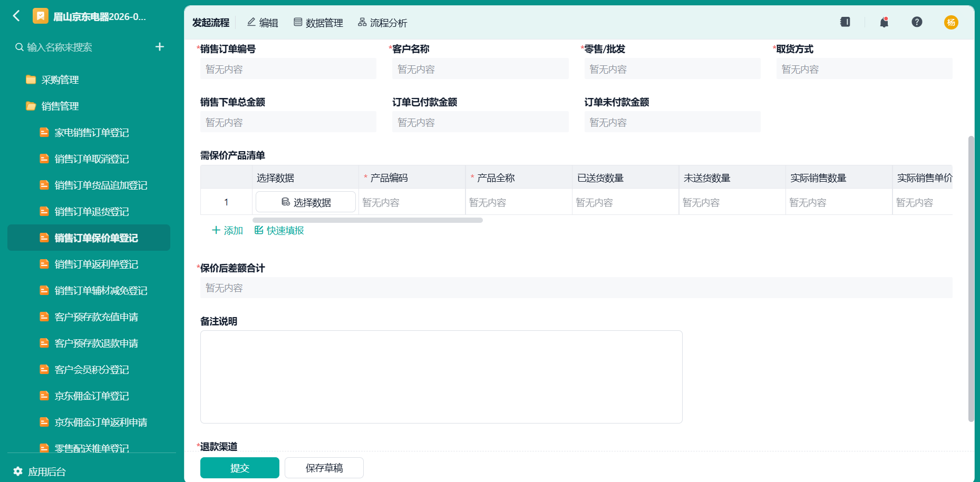Open notifications bell icon
980x482 pixels.
pyautogui.click(x=884, y=22)
